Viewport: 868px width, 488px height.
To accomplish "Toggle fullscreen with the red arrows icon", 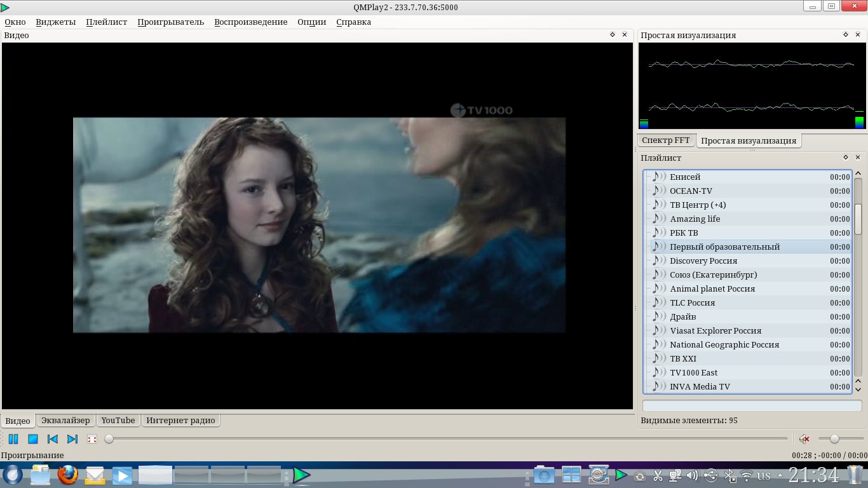I will (92, 439).
